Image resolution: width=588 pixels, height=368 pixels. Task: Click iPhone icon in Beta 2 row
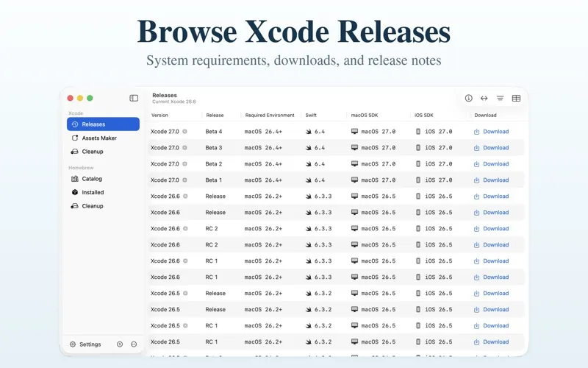[x=418, y=163]
